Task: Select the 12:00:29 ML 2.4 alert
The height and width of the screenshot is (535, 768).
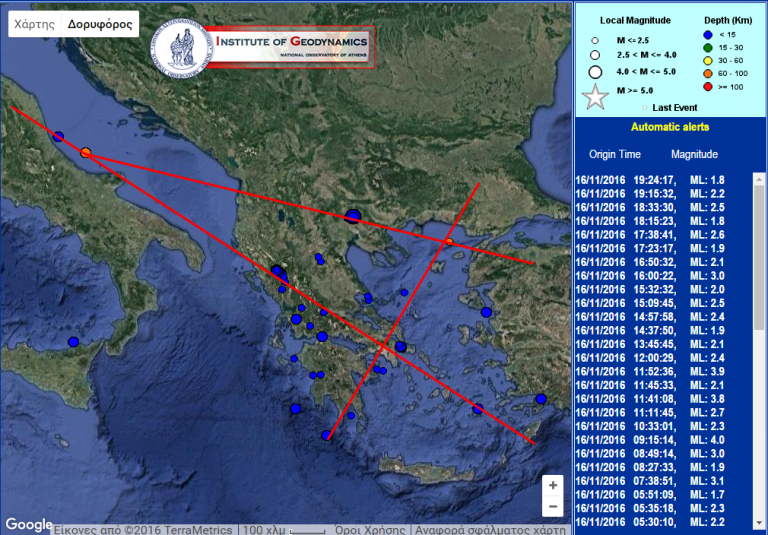Action: coord(649,358)
